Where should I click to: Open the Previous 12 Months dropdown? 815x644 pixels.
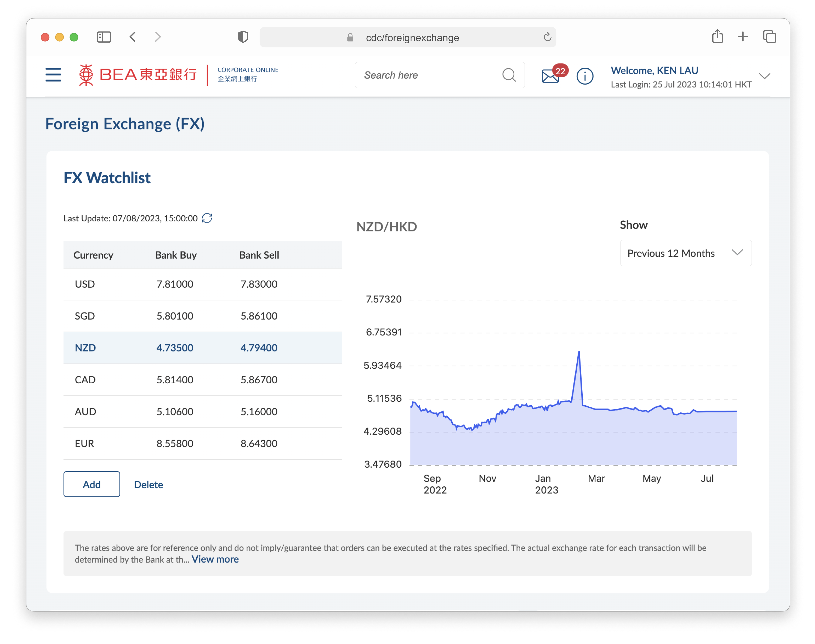point(686,253)
